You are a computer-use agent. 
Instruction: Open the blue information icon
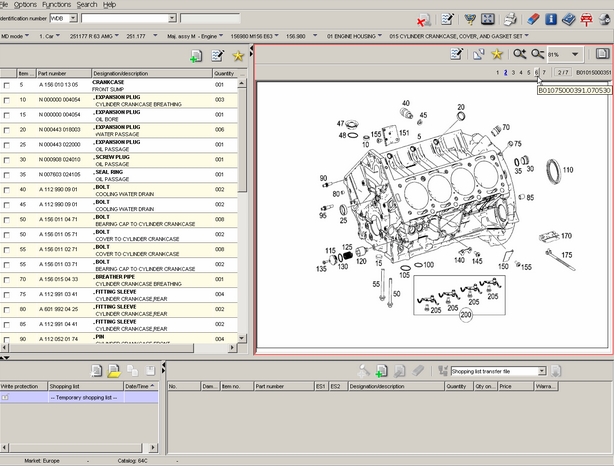point(551,19)
